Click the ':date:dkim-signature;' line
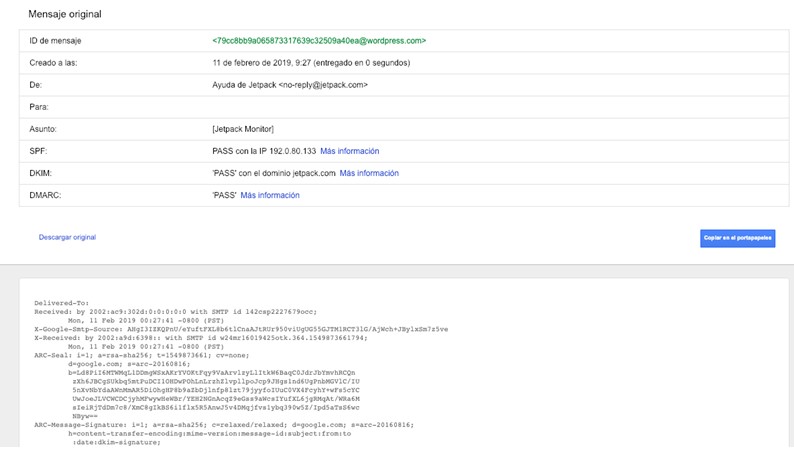This screenshot has width=794, height=454. [x=116, y=442]
